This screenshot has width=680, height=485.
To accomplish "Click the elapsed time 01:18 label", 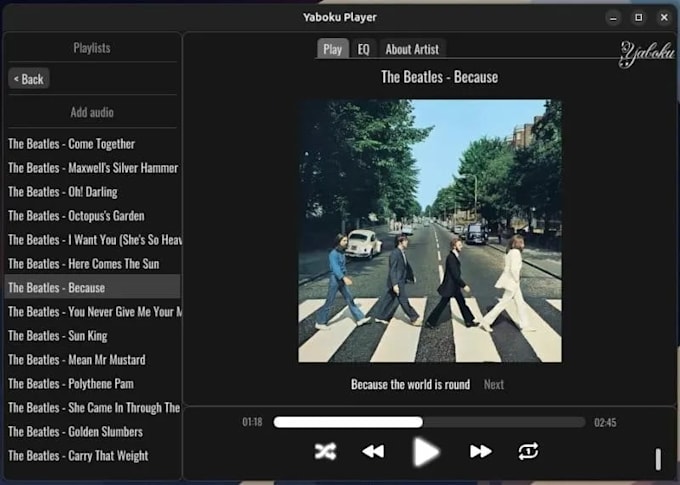I will coord(252,422).
